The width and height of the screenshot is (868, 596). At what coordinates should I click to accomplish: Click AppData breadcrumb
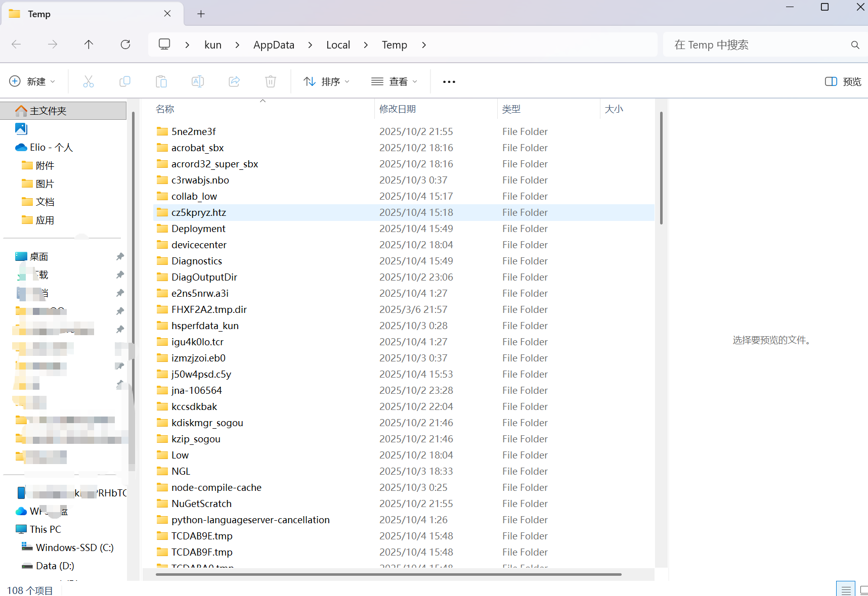pos(274,45)
